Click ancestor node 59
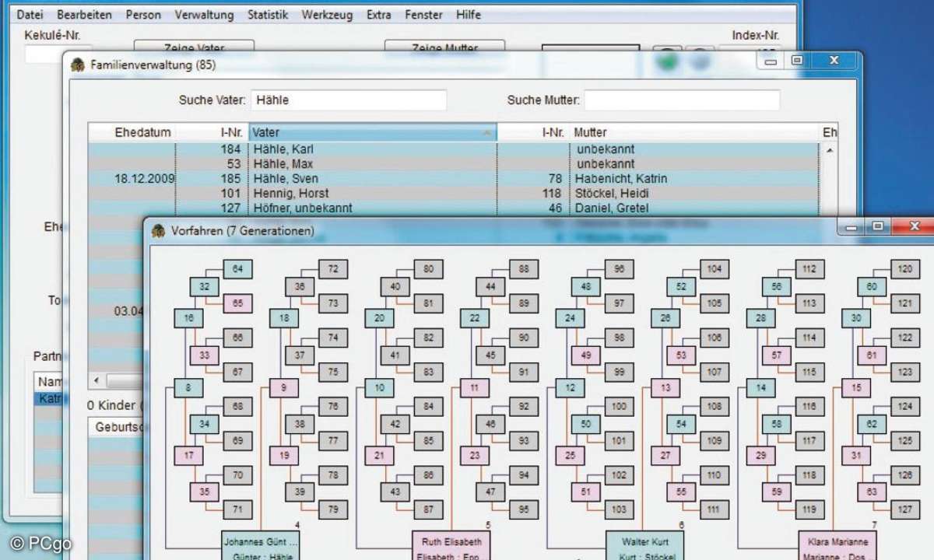The image size is (934, 560). point(776,492)
